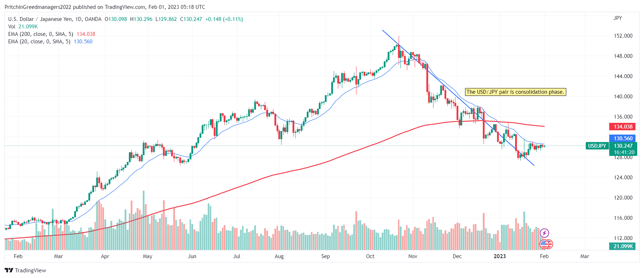Click the 136.000 price axis label

pyautogui.click(x=623, y=117)
